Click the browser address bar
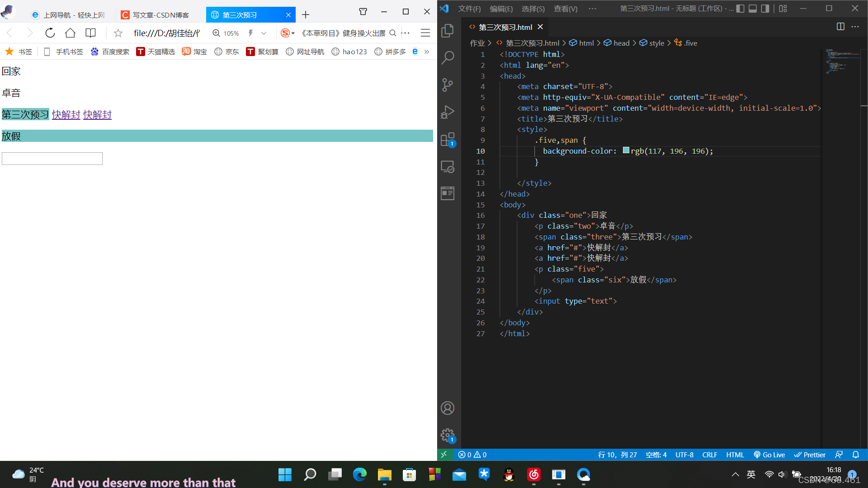 [x=166, y=33]
